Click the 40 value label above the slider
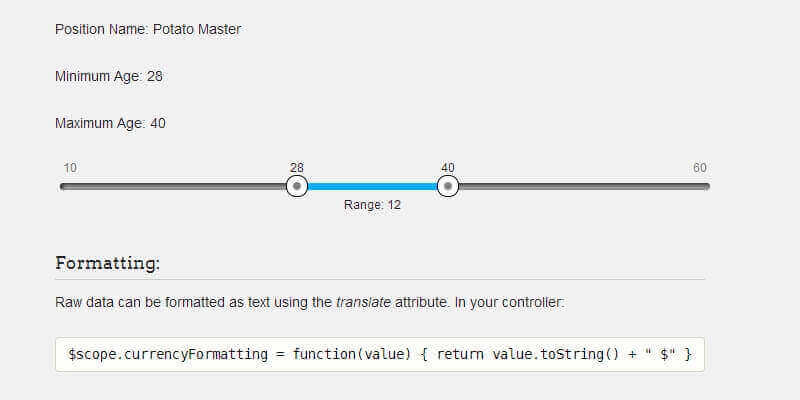The image size is (800, 400). click(x=448, y=168)
